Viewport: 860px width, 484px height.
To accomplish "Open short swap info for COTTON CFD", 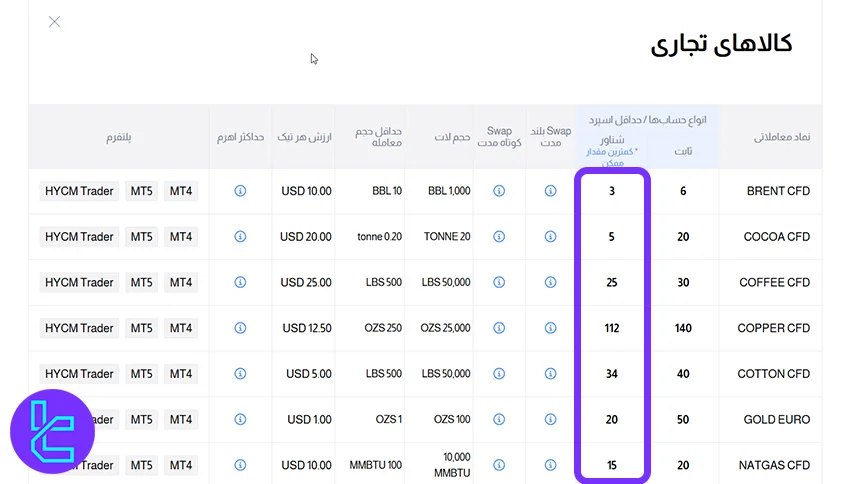I will click(x=499, y=374).
